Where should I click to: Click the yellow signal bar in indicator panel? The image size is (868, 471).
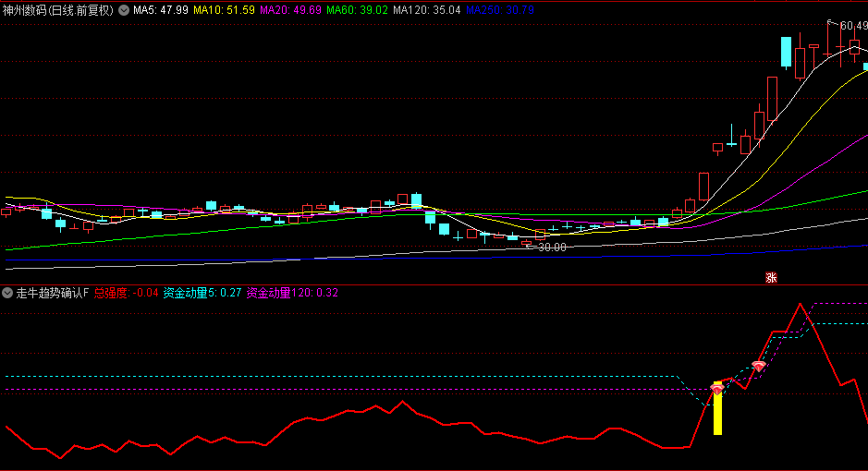716,414
